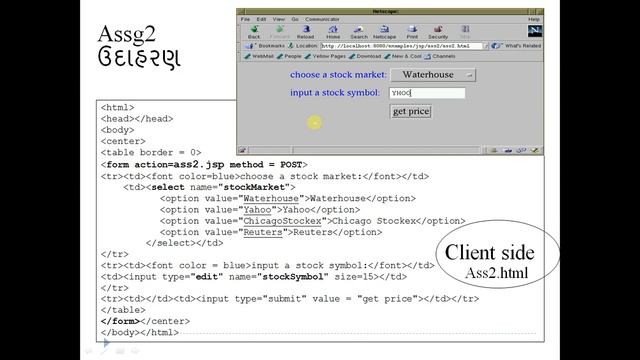Click the stockSymbol input type code line
The image size is (640, 360).
pyautogui.click(x=254, y=277)
